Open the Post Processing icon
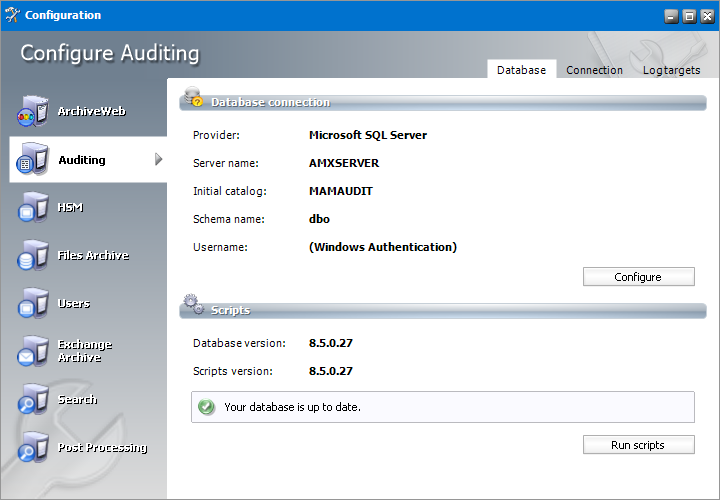Screen dimensions: 720x500 (x=32, y=448)
